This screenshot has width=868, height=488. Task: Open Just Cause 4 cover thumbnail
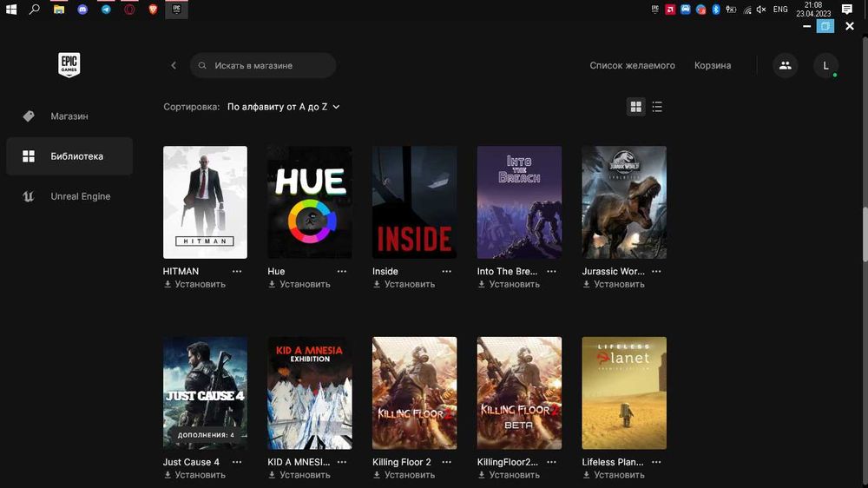click(205, 392)
